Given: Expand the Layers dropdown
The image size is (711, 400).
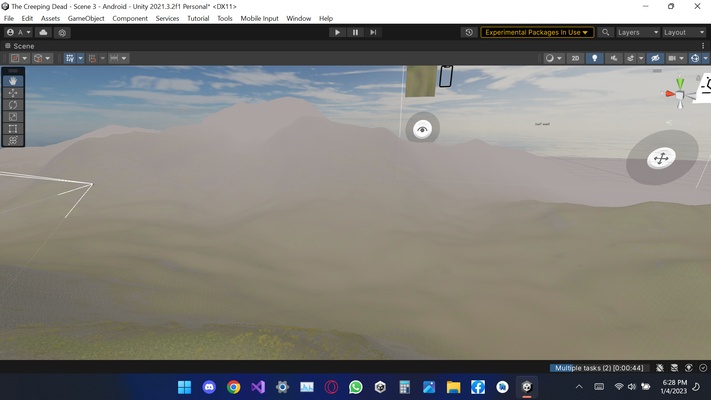Looking at the screenshot, I should [x=638, y=32].
